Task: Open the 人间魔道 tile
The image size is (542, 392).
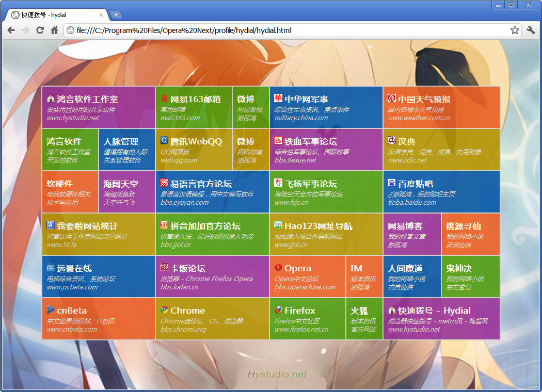Action: pos(412,276)
